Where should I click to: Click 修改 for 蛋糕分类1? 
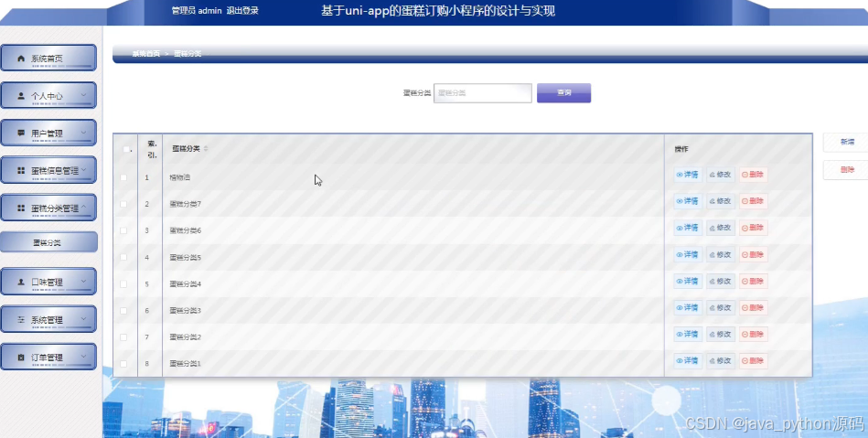pyautogui.click(x=721, y=361)
